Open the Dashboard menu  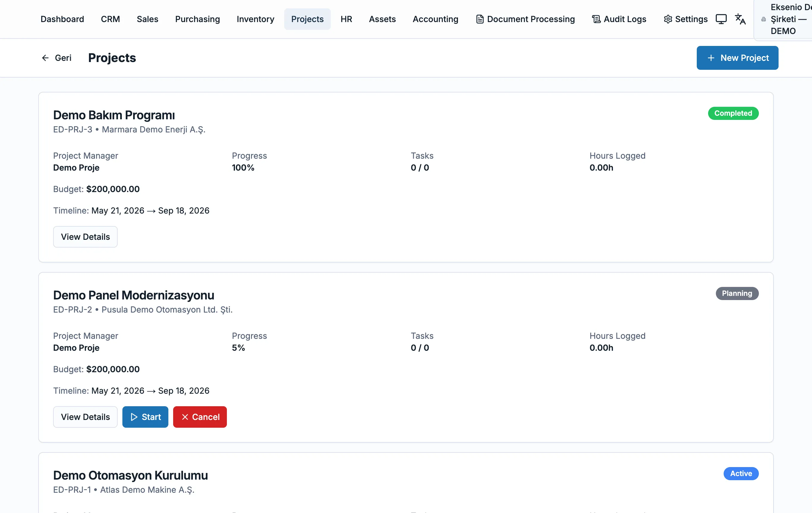[62, 19]
